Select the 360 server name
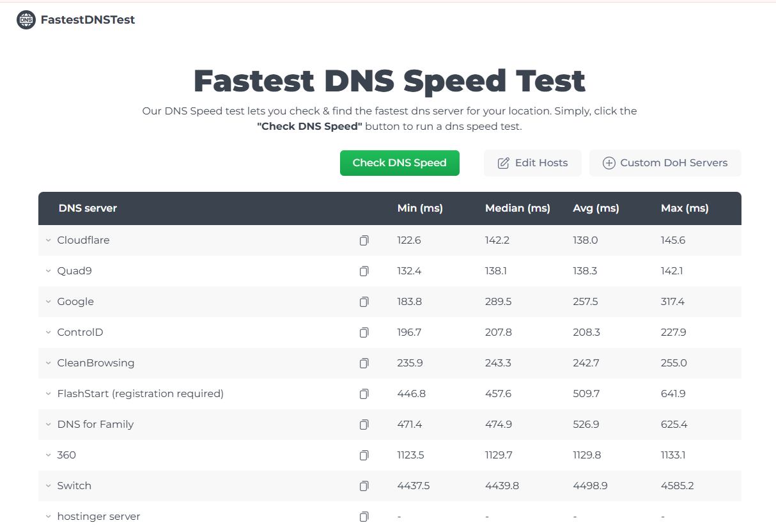The width and height of the screenshot is (776, 532). tap(66, 455)
